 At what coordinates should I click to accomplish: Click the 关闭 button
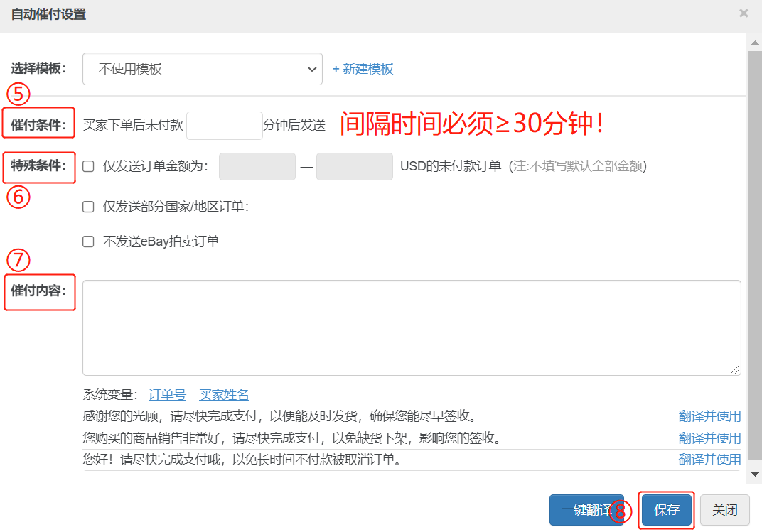click(724, 510)
